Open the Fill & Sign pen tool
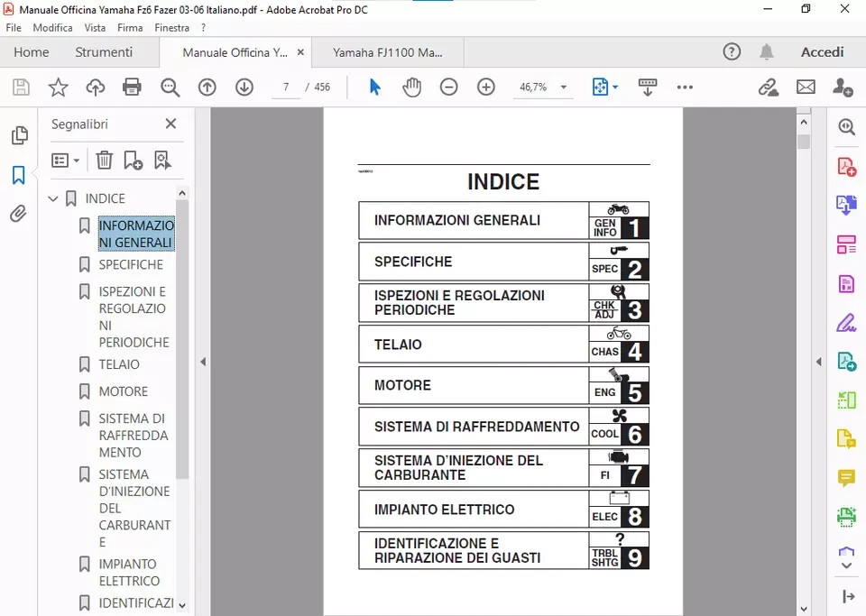This screenshot has width=866, height=616. coord(846,322)
